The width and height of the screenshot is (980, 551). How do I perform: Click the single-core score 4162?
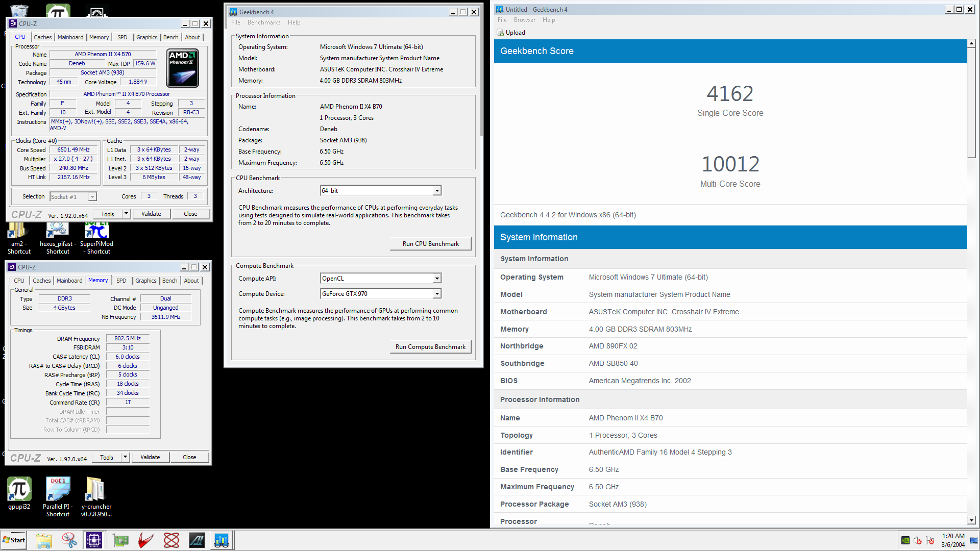[730, 94]
